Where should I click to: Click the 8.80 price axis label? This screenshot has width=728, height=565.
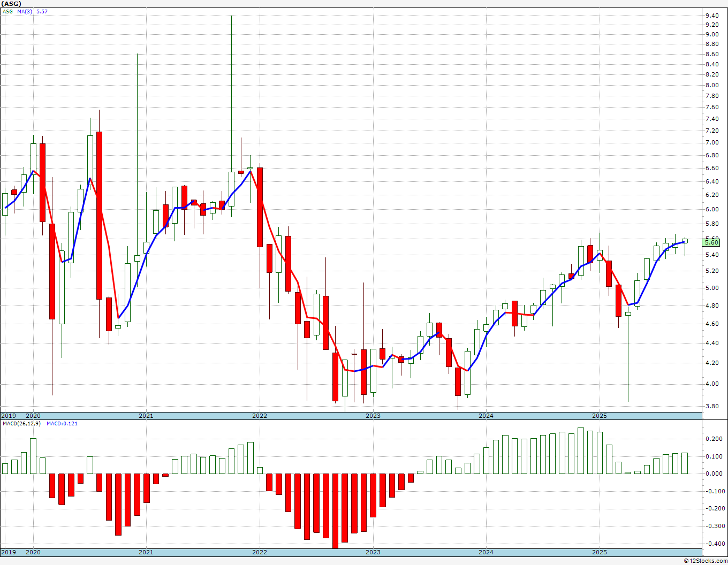click(712, 44)
